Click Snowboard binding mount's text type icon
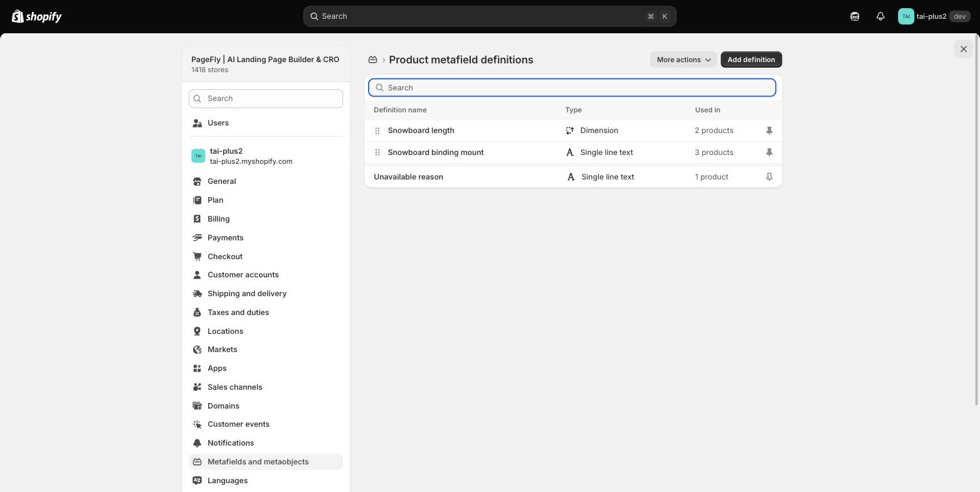Image resolution: width=980 pixels, height=492 pixels. [x=570, y=152]
